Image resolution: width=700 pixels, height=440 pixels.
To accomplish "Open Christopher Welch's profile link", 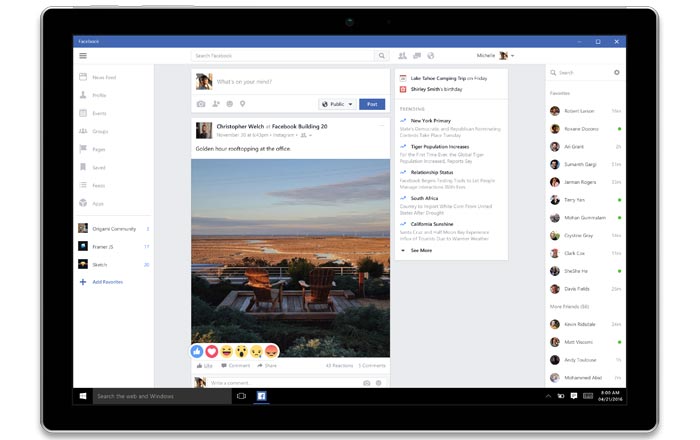I will (x=240, y=126).
